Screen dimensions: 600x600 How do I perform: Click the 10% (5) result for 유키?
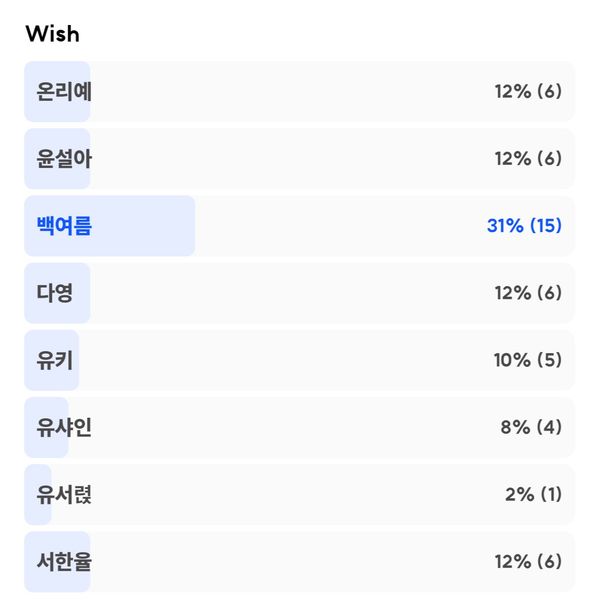click(x=528, y=360)
